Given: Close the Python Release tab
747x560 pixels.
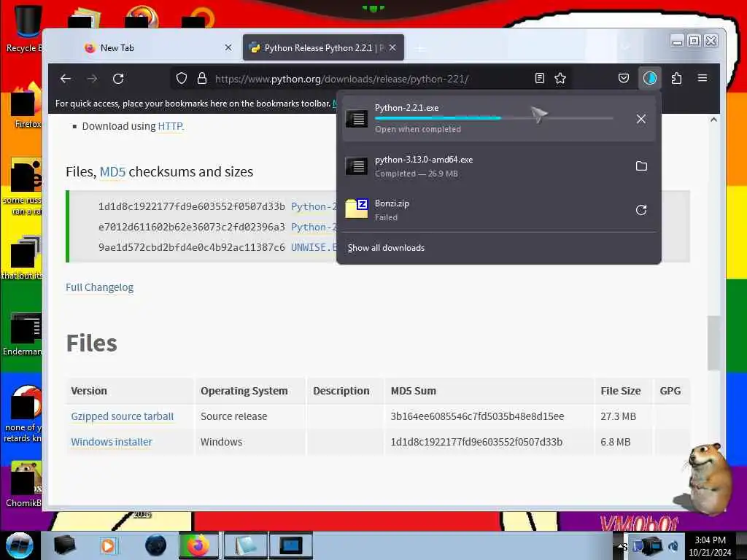Looking at the screenshot, I should [x=392, y=47].
